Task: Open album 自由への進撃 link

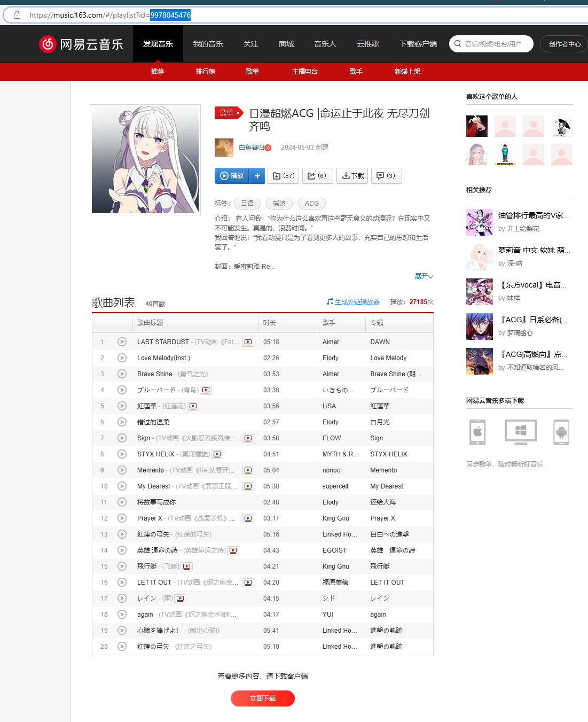Action: [x=389, y=534]
